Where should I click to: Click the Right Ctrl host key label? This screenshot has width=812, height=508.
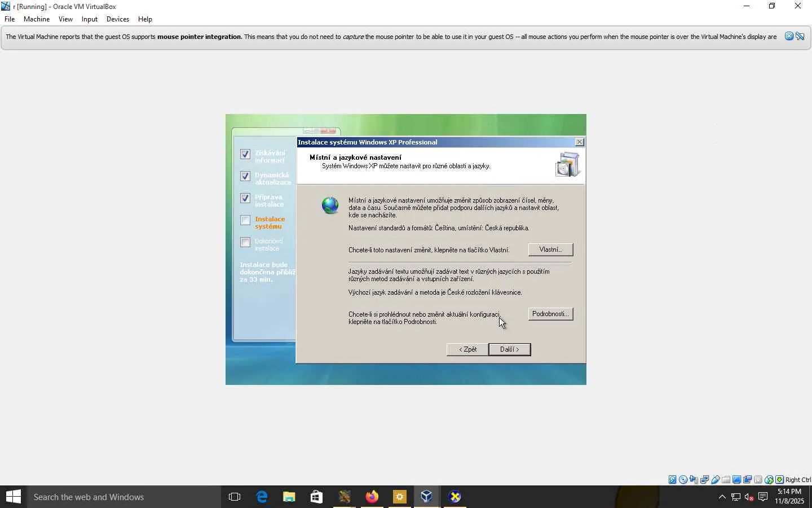(x=798, y=480)
